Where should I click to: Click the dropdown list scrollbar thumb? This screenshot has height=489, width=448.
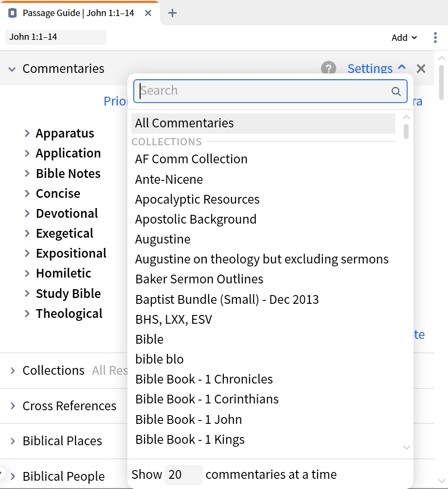pyautogui.click(x=406, y=131)
